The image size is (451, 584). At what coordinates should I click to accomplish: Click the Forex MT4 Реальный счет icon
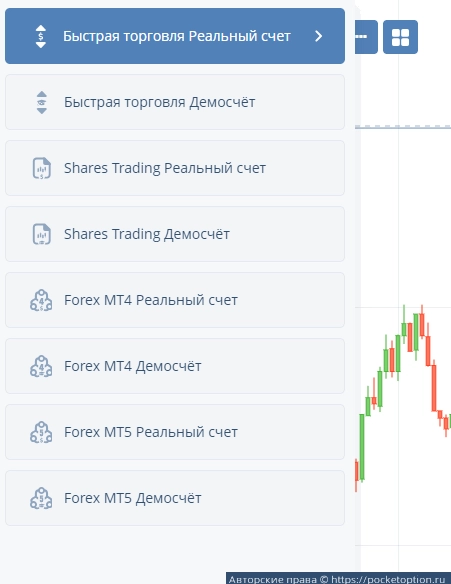click(x=41, y=300)
